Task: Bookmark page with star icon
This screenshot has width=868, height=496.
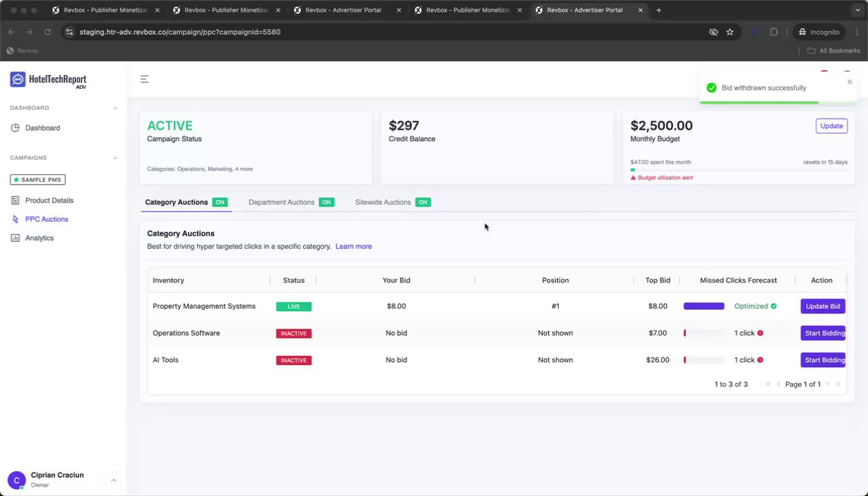Action: tap(730, 32)
